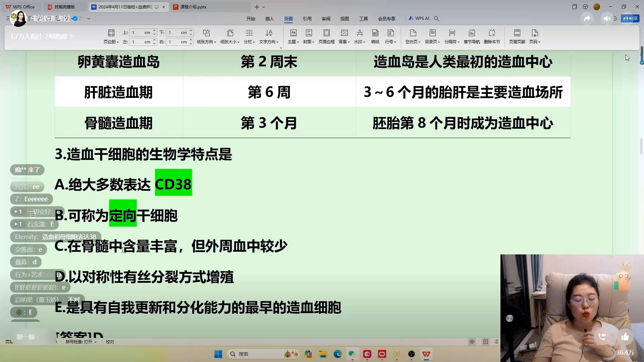Open 拼写检查 spell check dropdown

81,342
